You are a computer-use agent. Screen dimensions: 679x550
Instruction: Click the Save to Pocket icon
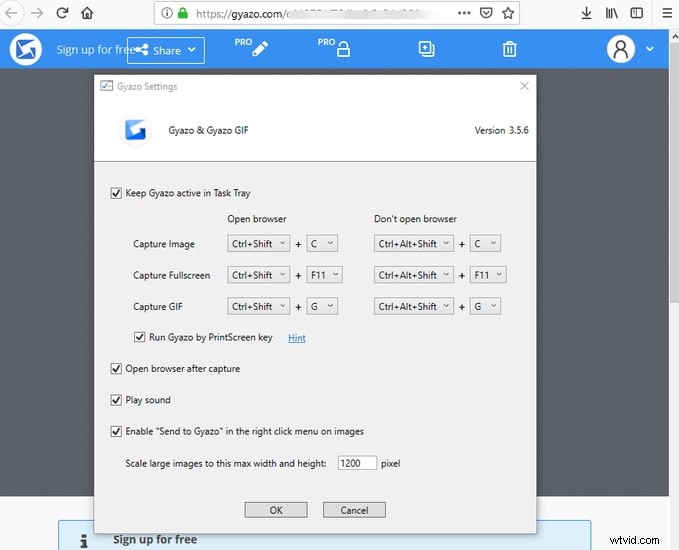tap(486, 13)
